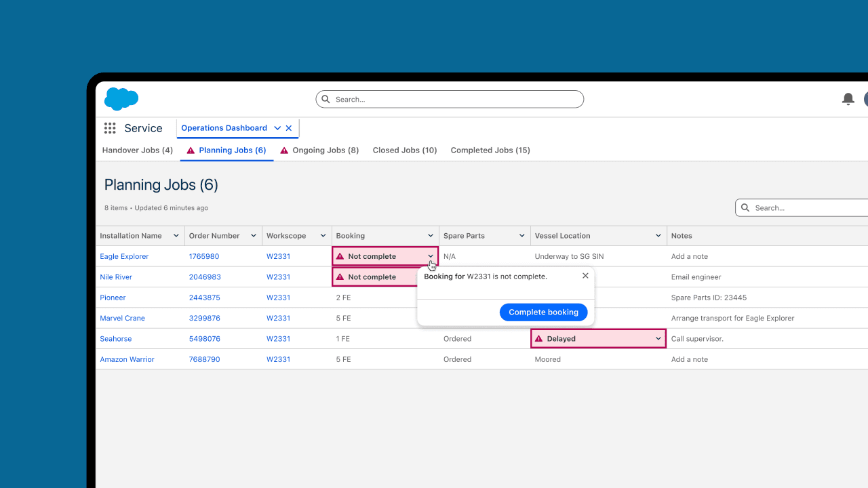Click the Notes column header
The height and width of the screenshot is (488, 868).
point(682,236)
